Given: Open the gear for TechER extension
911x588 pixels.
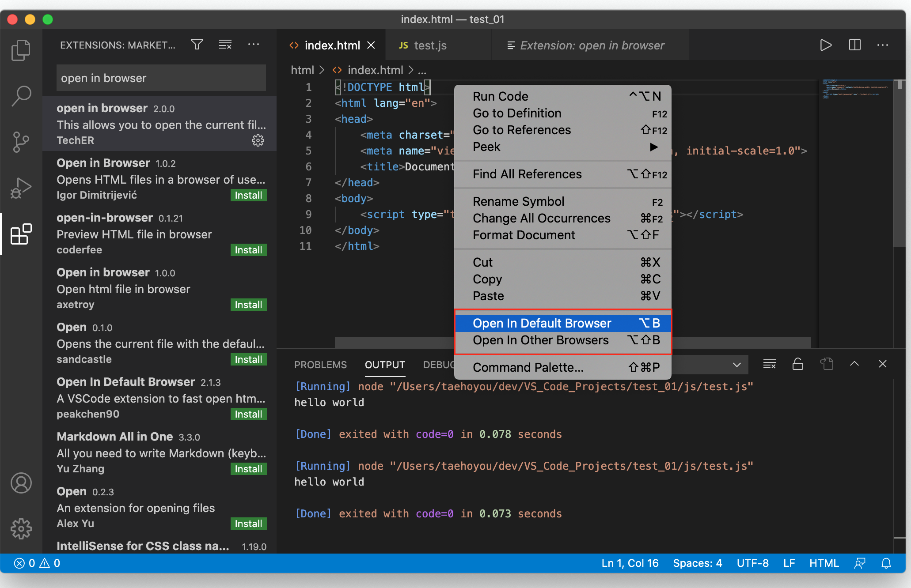Looking at the screenshot, I should pos(258,140).
